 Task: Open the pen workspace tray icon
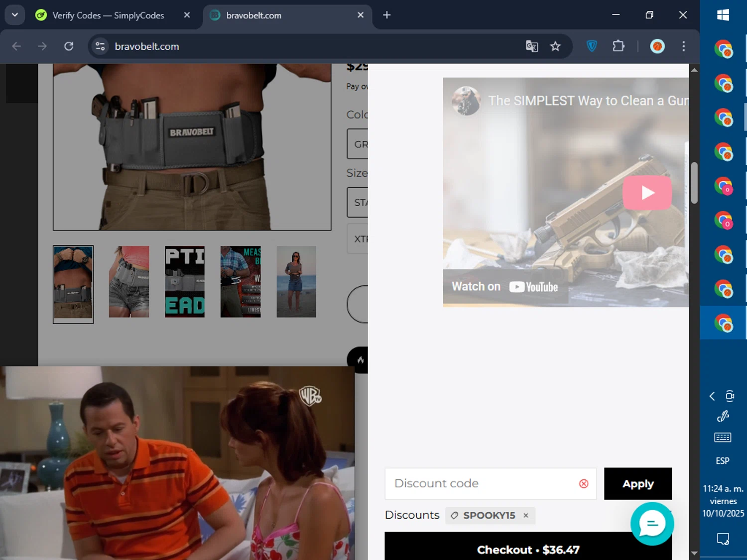tap(723, 416)
